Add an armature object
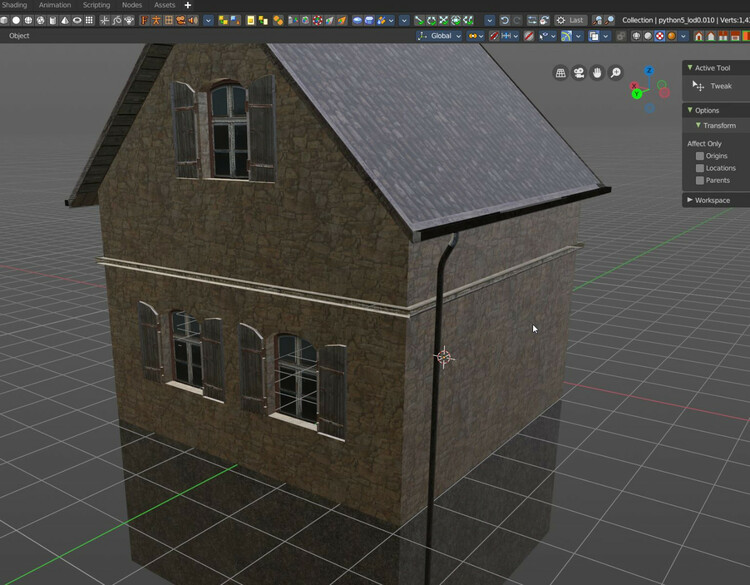The image size is (750, 585). pos(156,21)
